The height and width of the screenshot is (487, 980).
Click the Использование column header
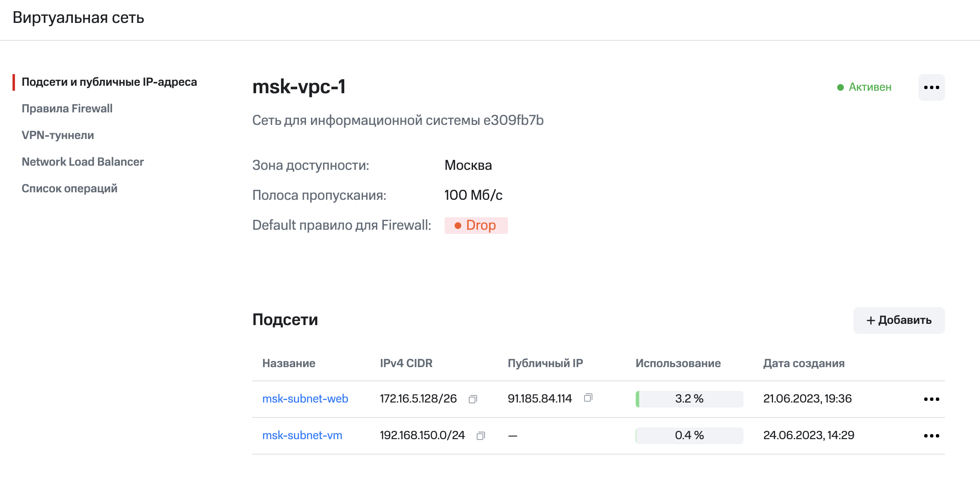678,363
